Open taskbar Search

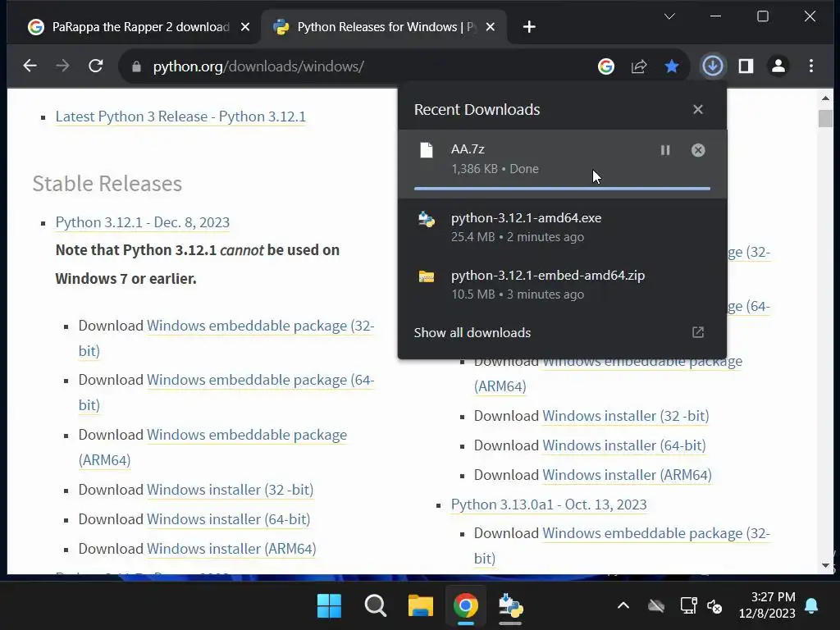[375, 606]
